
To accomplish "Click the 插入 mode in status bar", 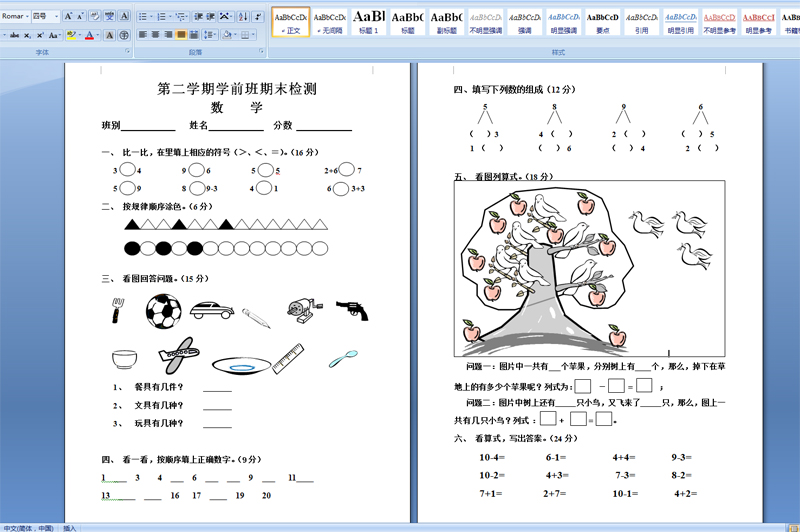I will [x=69, y=528].
